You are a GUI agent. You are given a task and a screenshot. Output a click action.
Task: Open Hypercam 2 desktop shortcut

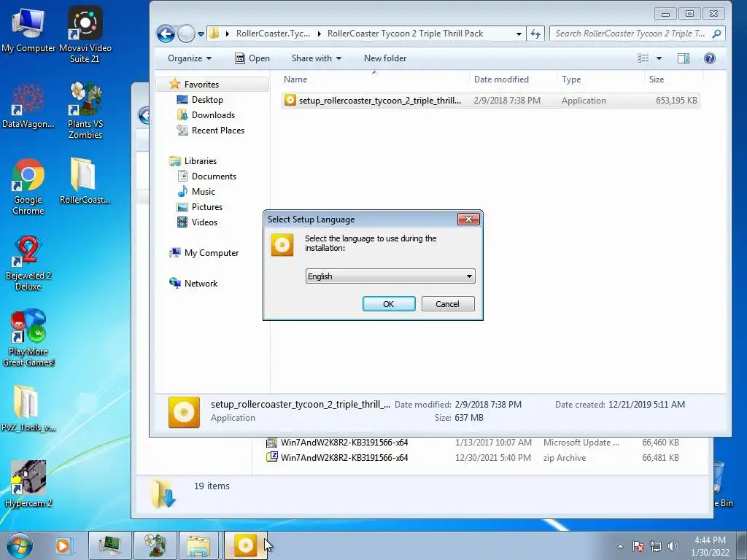[28, 484]
